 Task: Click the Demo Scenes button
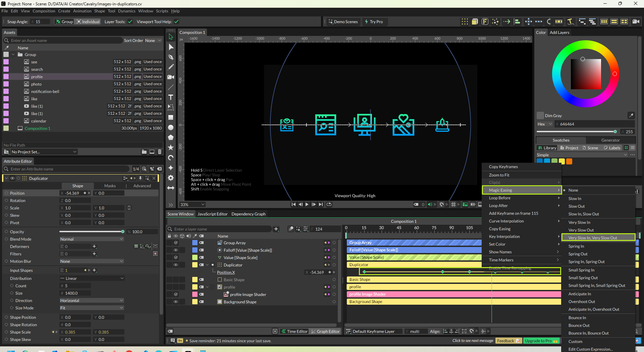[x=343, y=22]
